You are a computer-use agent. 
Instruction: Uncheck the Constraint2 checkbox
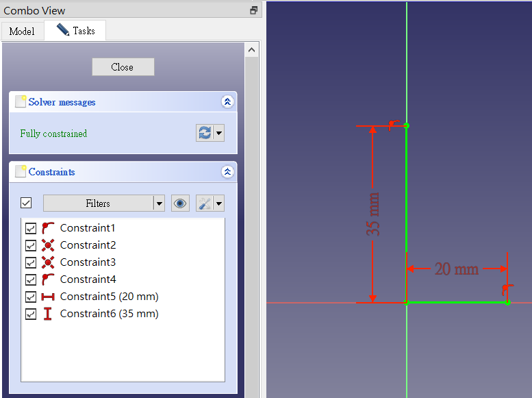(31, 245)
